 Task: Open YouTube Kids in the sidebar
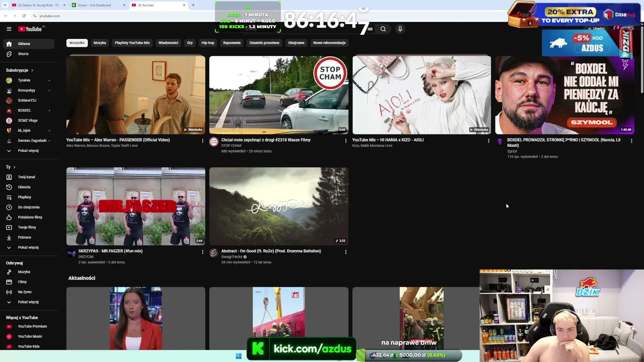point(28,346)
